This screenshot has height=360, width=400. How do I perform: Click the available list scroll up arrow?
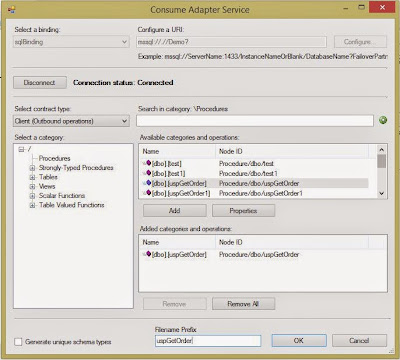382,150
